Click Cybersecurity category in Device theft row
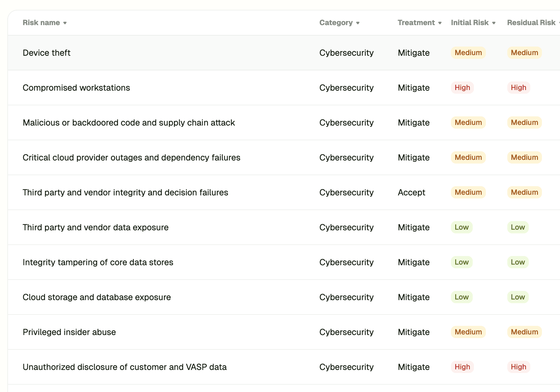The height and width of the screenshot is (392, 560). (346, 53)
